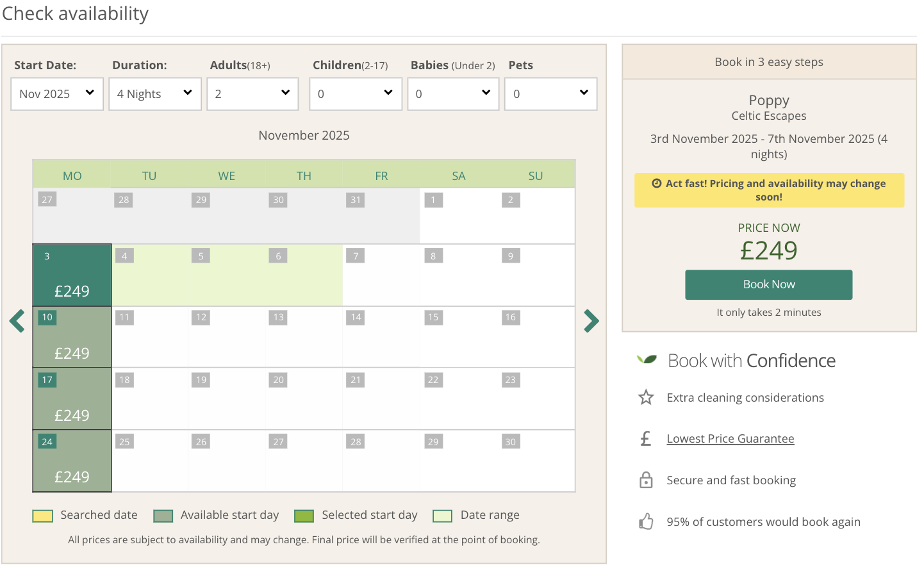This screenshot has height=565, width=924.
Task: Click the Poppy property name
Action: (769, 101)
